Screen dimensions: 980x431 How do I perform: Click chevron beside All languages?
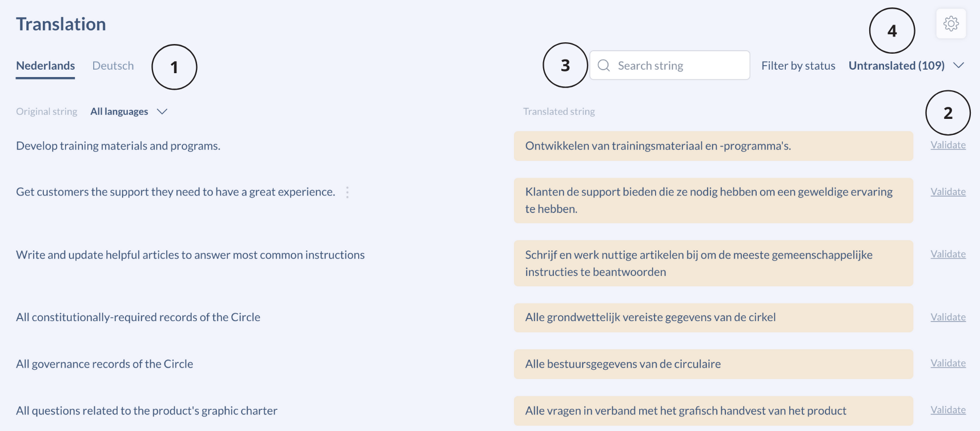[x=162, y=111]
